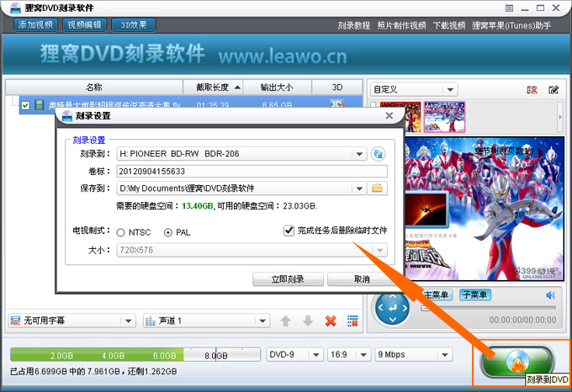Click the edit template icon
Screen dimensions: 572x392
click(553, 90)
